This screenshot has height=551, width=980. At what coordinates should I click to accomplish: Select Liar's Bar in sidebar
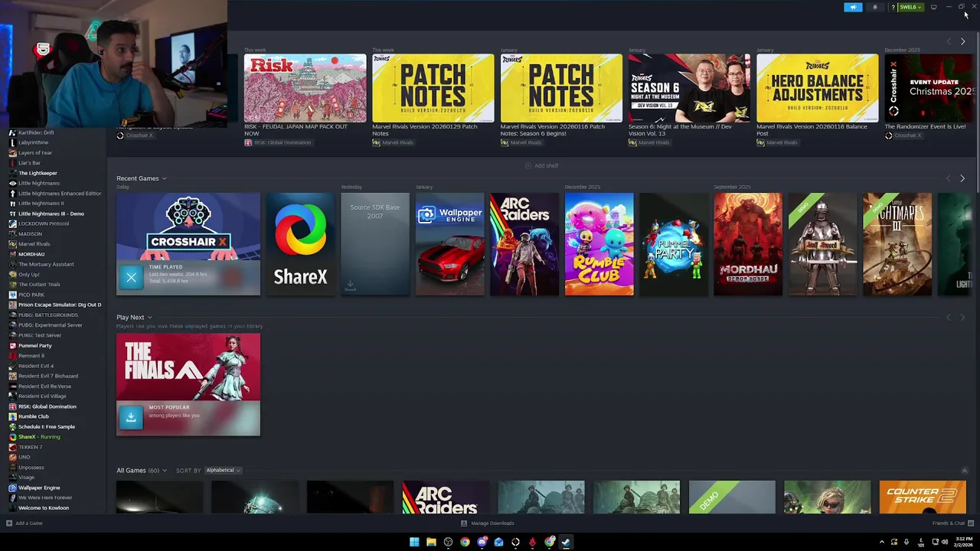pyautogui.click(x=29, y=163)
